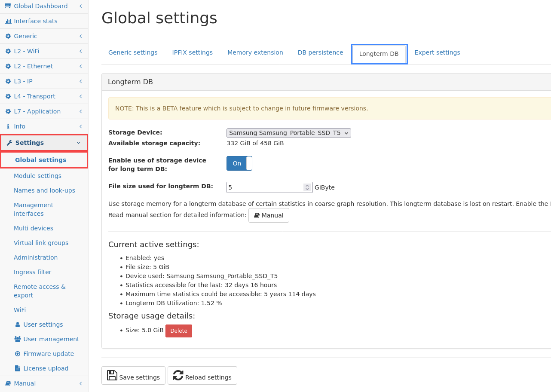Click the refresh arrows icon on Reload settings
This screenshot has width=551, height=392.
pos(178,375)
